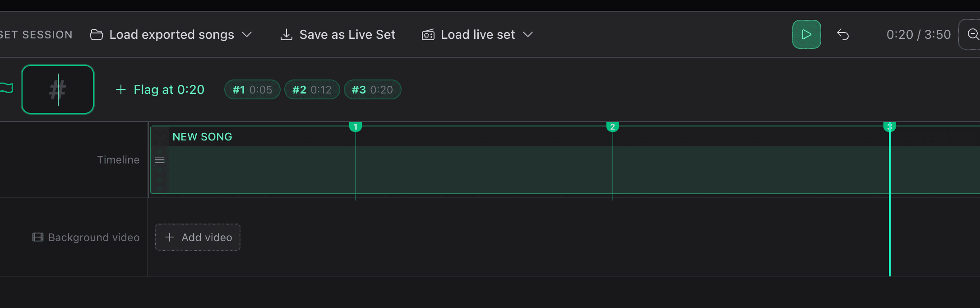980x308 pixels.
Task: Click timeline marker 1
Action: (x=356, y=126)
